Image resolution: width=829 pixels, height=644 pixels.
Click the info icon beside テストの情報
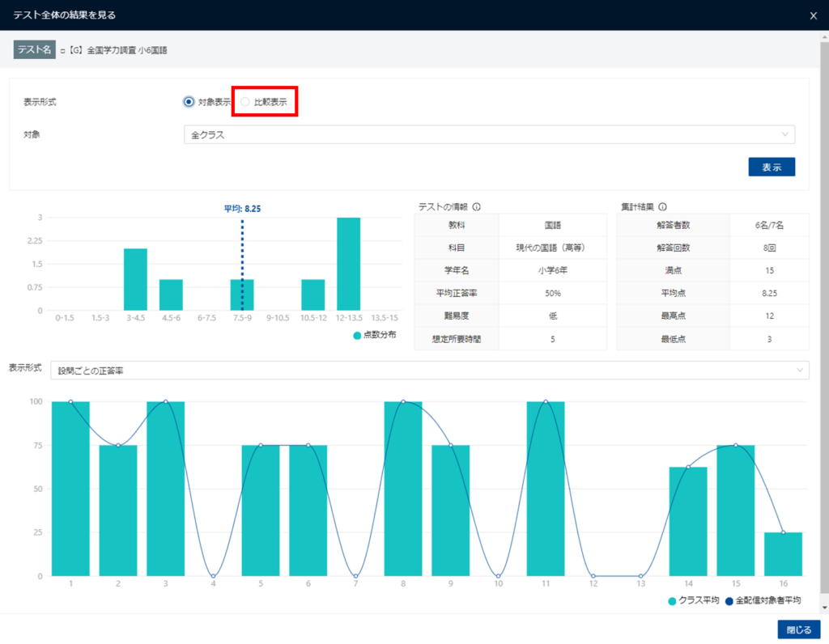point(476,206)
